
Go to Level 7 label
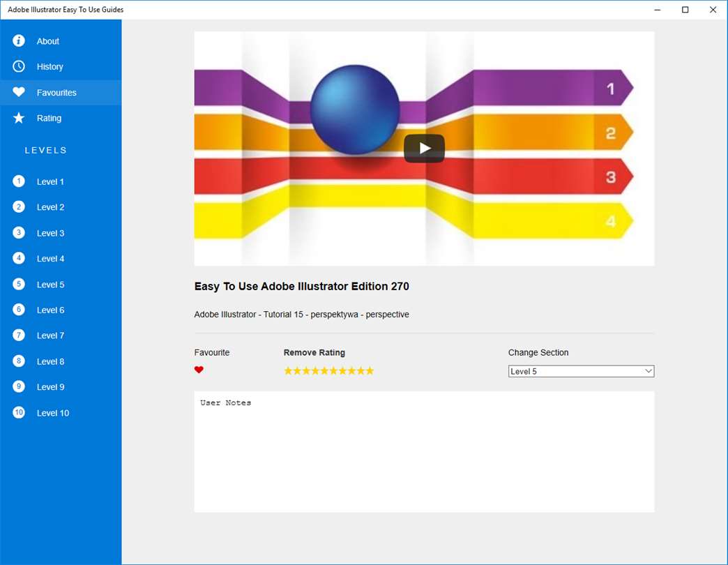(51, 336)
